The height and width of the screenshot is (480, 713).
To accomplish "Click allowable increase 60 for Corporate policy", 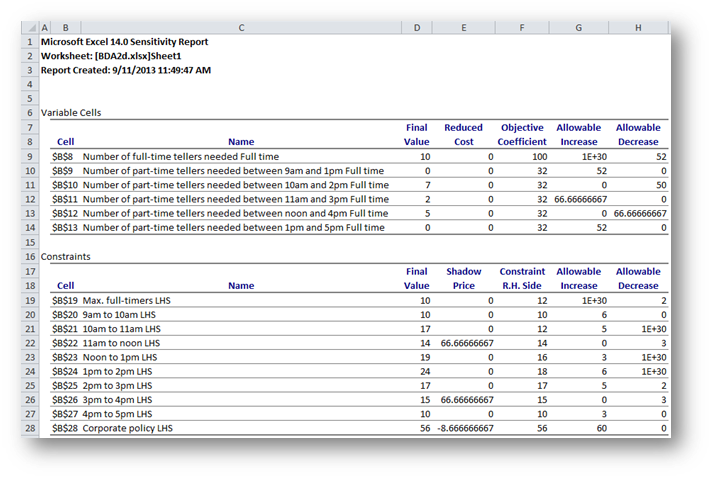I will (x=602, y=428).
